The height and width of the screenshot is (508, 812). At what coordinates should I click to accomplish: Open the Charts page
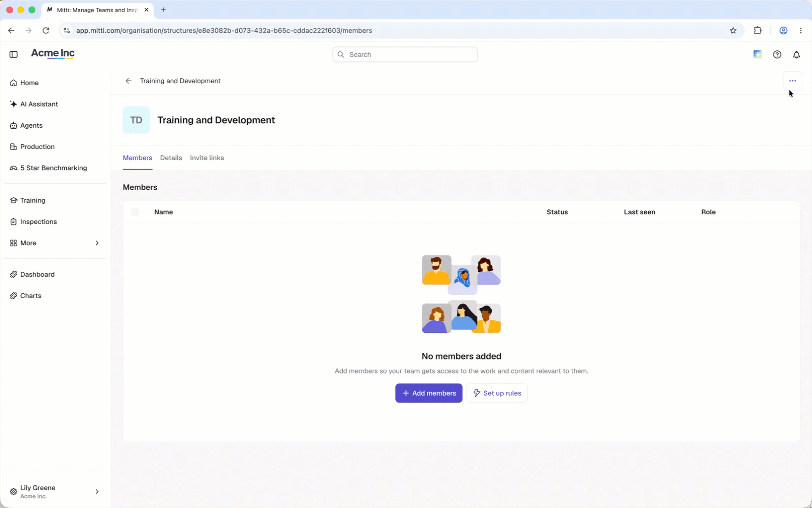pyautogui.click(x=26, y=296)
